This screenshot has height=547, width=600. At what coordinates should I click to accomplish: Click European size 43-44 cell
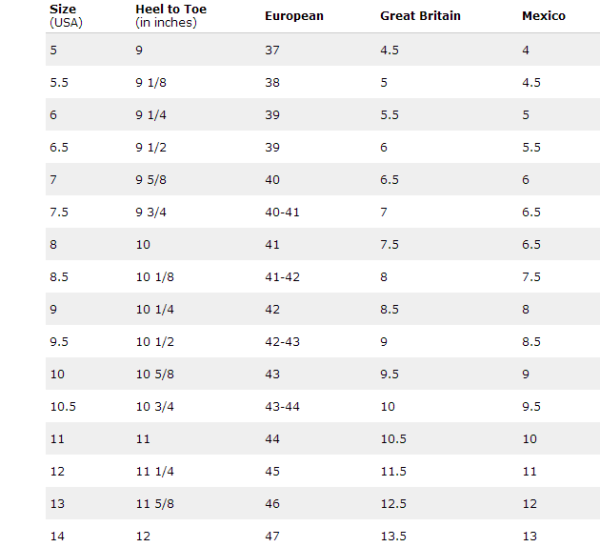tap(282, 407)
